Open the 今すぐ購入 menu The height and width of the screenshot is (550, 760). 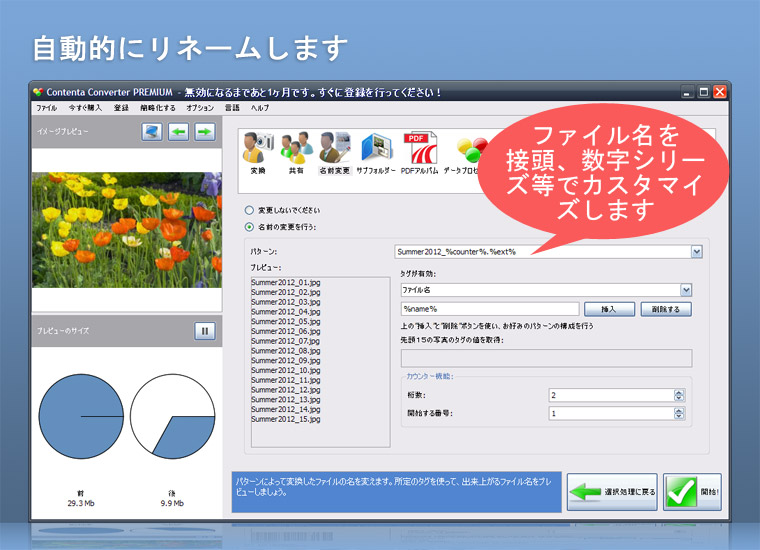85,108
